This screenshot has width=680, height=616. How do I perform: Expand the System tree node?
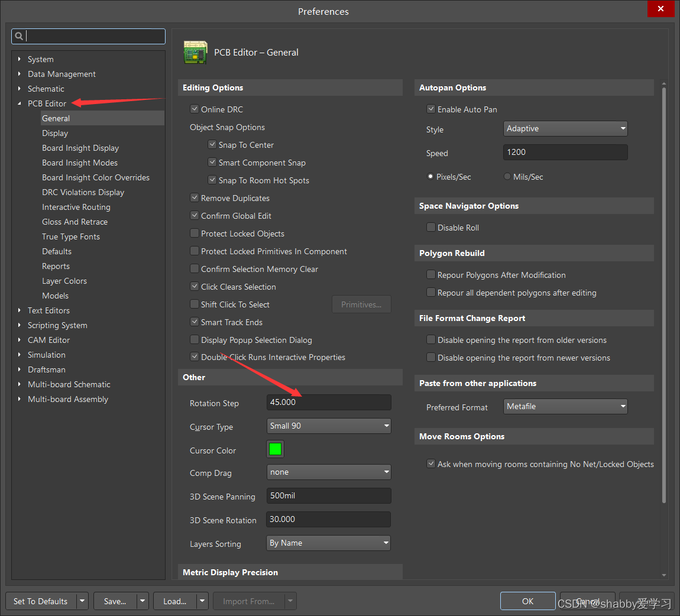click(19, 59)
